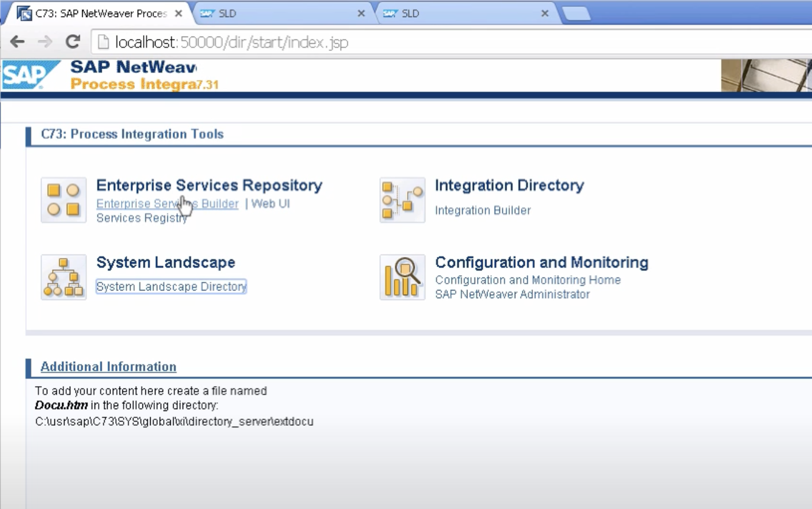This screenshot has width=812, height=509.
Task: Click the header photo thumbnail
Action: (766, 75)
